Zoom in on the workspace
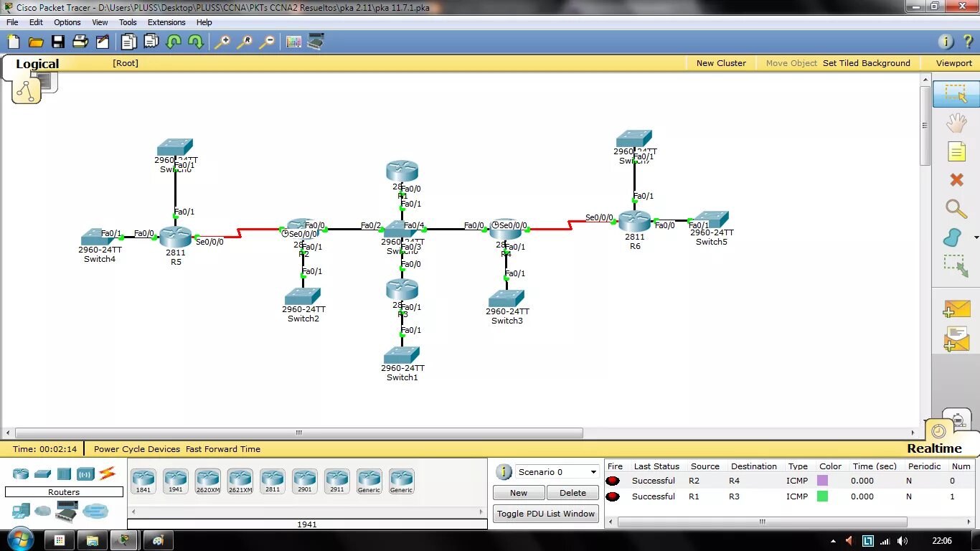Image resolution: width=980 pixels, height=551 pixels. [x=222, y=42]
